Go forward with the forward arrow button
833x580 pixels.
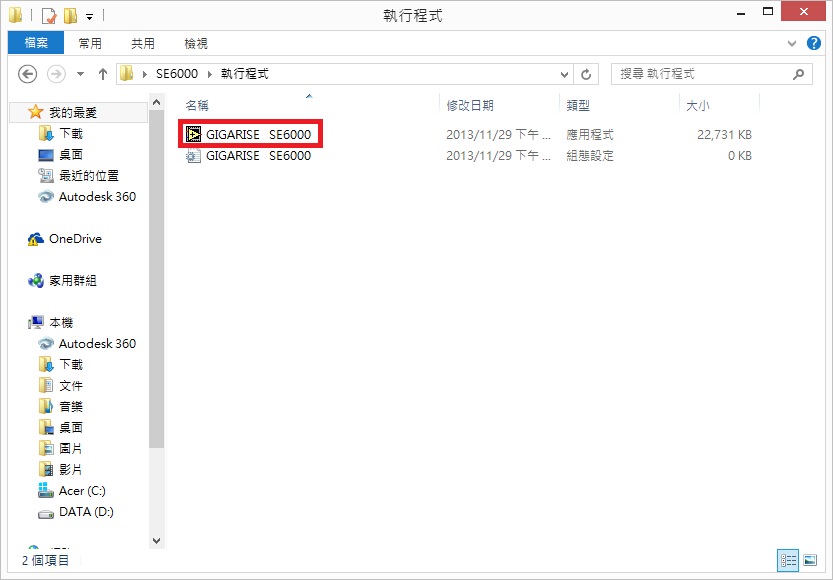(x=56, y=74)
